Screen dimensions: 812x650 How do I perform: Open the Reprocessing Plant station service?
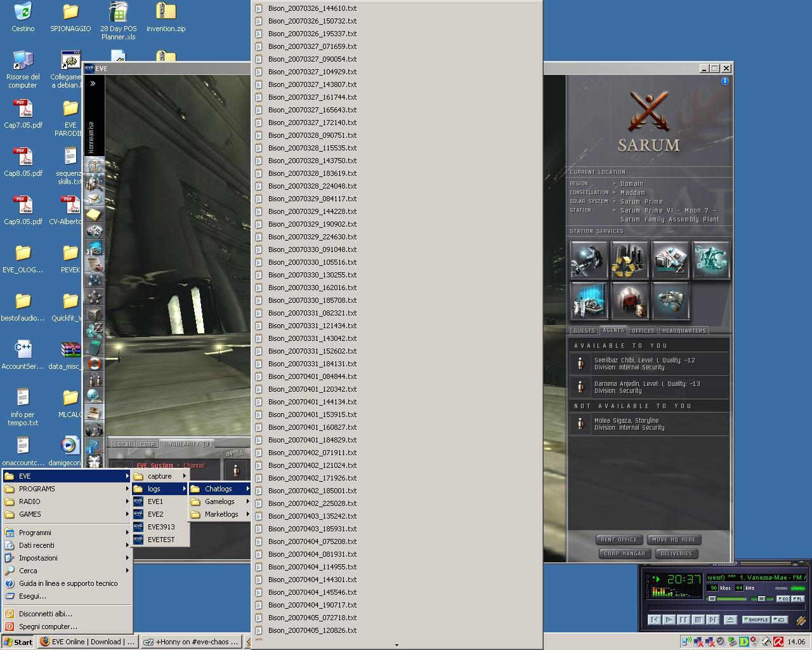point(630,260)
